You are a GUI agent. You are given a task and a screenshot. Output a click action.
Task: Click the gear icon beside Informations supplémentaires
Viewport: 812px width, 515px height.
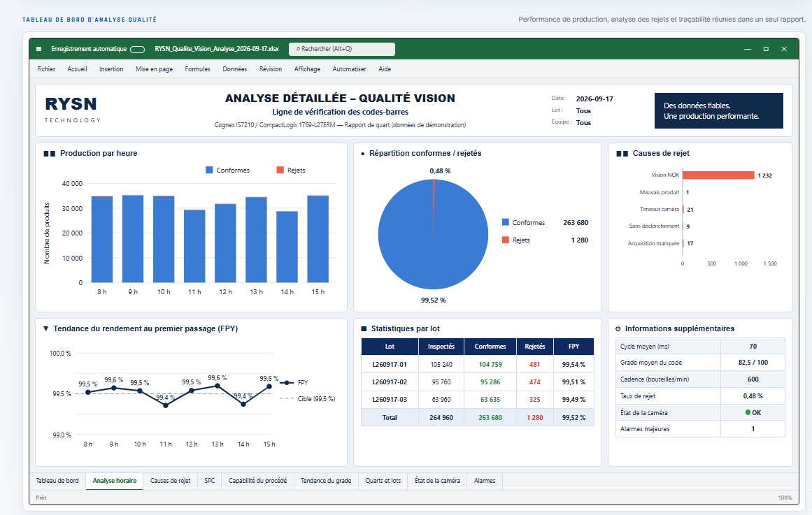point(618,328)
